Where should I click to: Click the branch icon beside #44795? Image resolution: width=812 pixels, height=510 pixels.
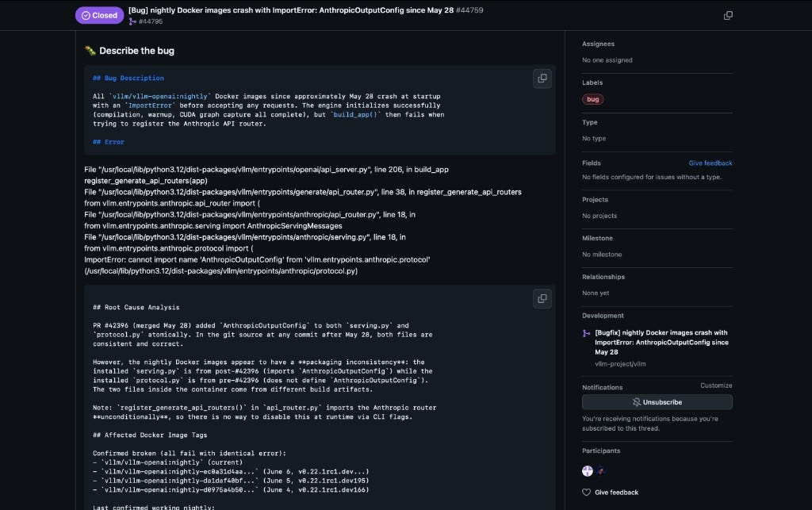tap(132, 21)
